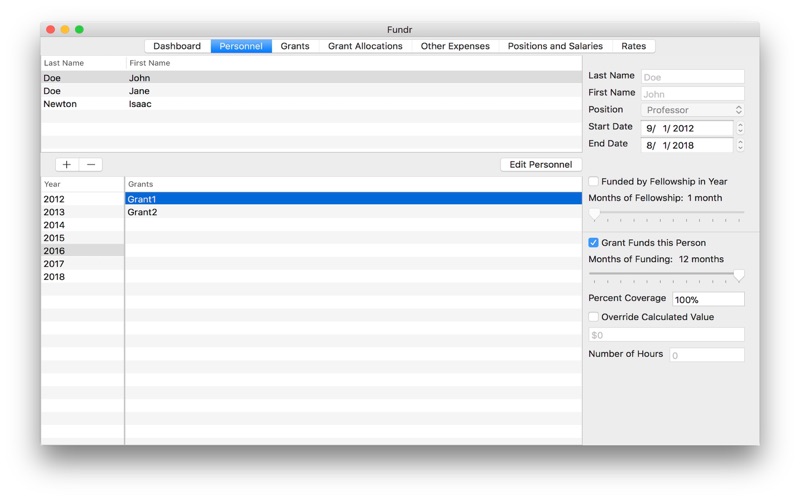The width and height of the screenshot is (800, 500).
Task: Click the Percent Coverage field showing 100%
Action: 708,299
